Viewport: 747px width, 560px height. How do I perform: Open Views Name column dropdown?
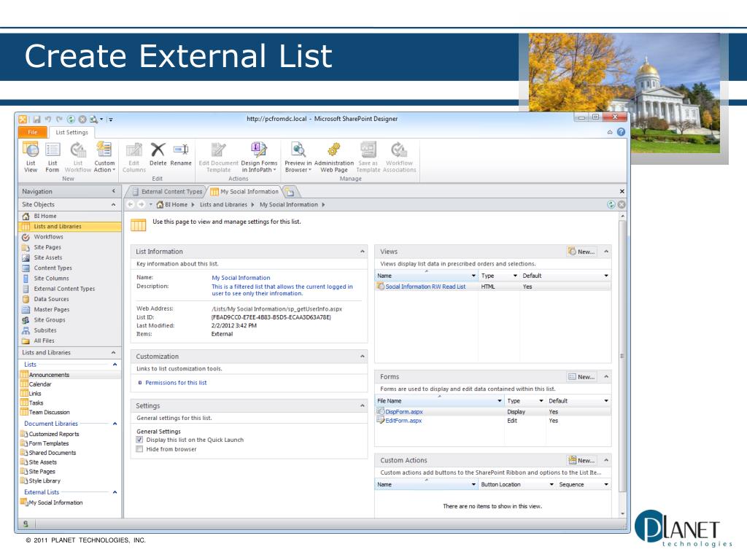tap(473, 276)
